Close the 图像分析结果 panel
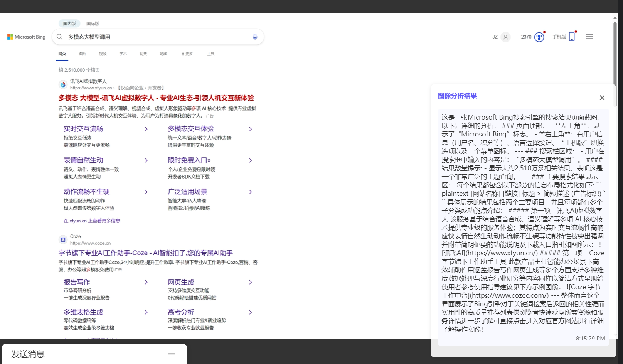Screen dimensions: 623x364 coord(602,98)
